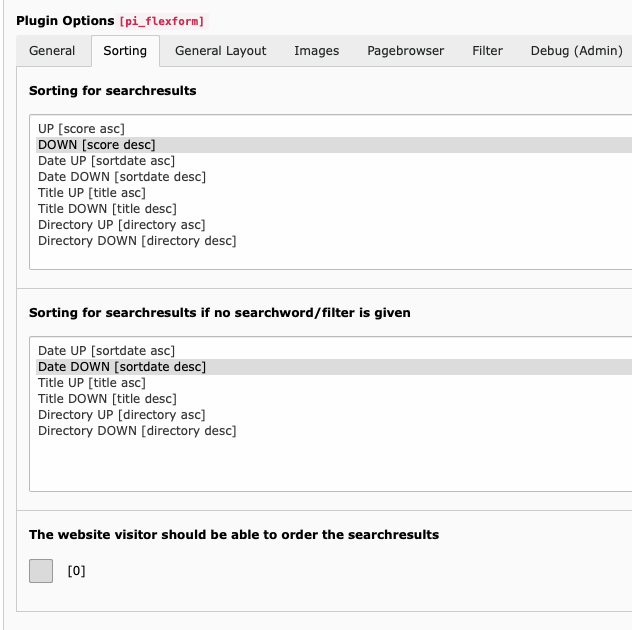Select Directory DOWN in no-searchword list
Viewport: 632px width, 630px height.
click(x=137, y=431)
